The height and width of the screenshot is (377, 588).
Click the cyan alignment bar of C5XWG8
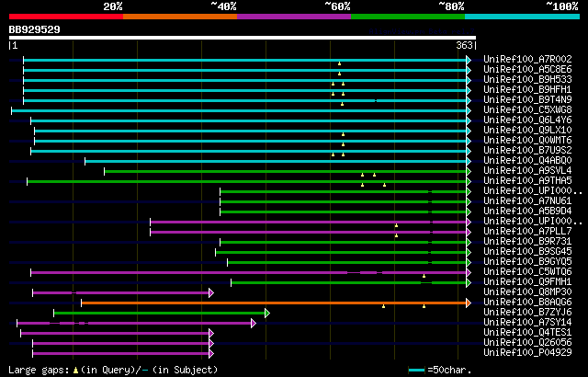tap(239, 110)
